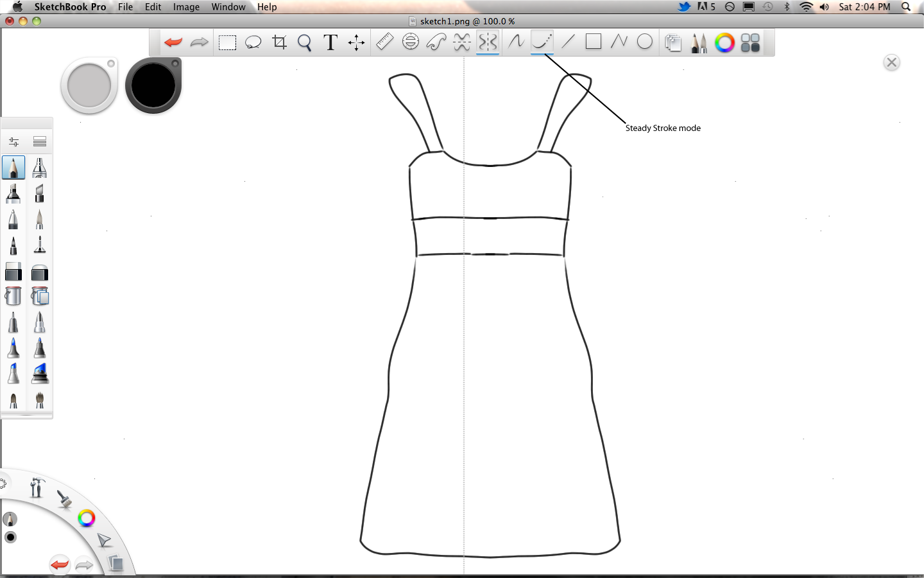Screen dimensions: 924x578
Task: Open the lagoon layers pages icon
Action: 116,563
